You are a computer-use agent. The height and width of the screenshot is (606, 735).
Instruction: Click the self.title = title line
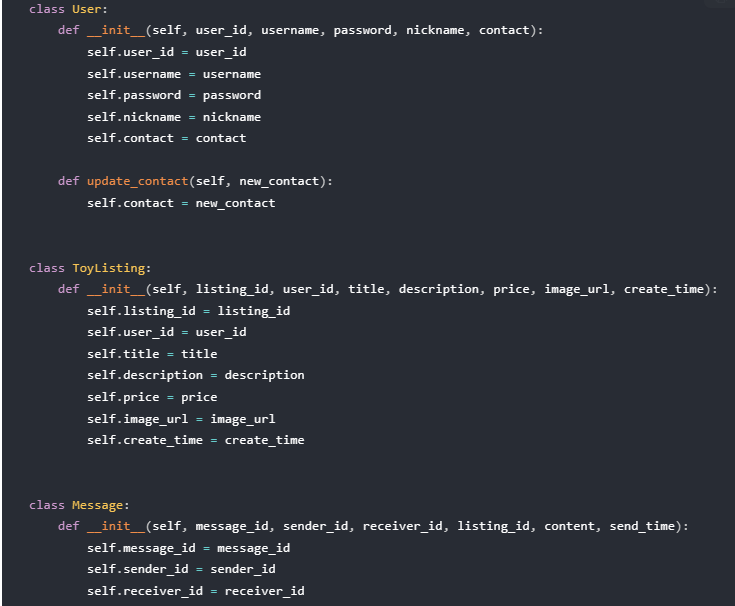click(152, 354)
